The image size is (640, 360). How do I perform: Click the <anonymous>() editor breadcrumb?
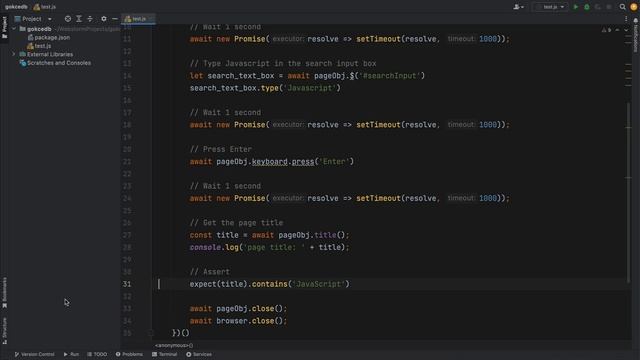click(174, 345)
